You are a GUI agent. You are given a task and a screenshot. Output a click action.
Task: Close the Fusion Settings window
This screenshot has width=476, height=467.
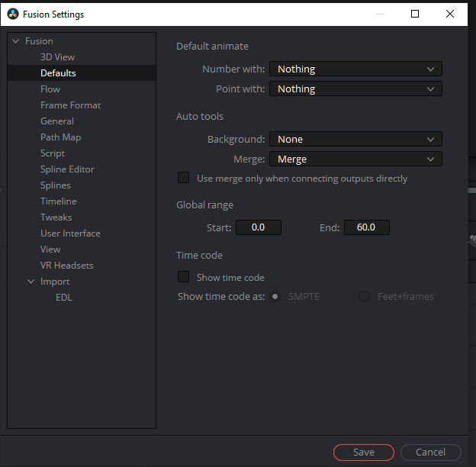pos(450,14)
